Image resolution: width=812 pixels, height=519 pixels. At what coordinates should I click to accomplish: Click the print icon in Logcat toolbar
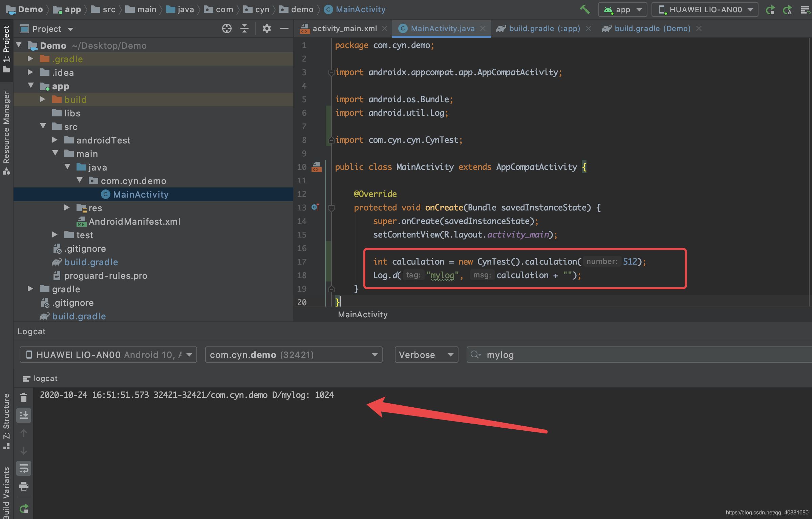[x=24, y=486]
